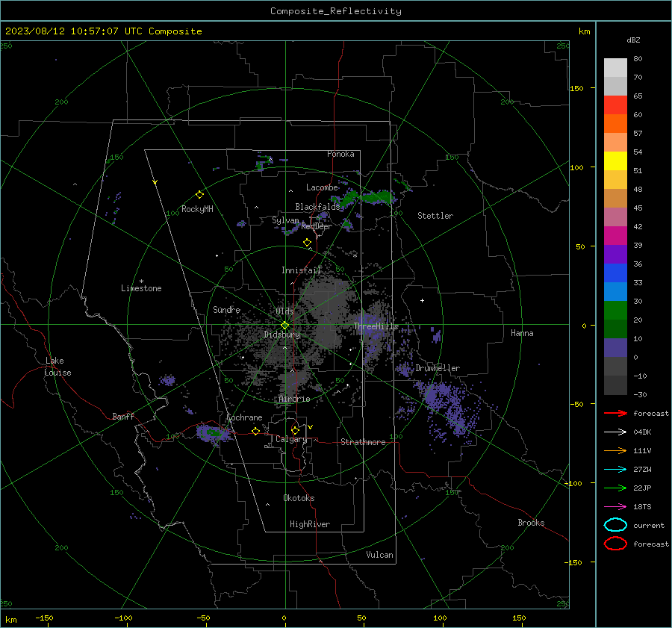Select darkest gray -30 to -10 swatch
This screenshot has height=628, width=672.
point(615,385)
